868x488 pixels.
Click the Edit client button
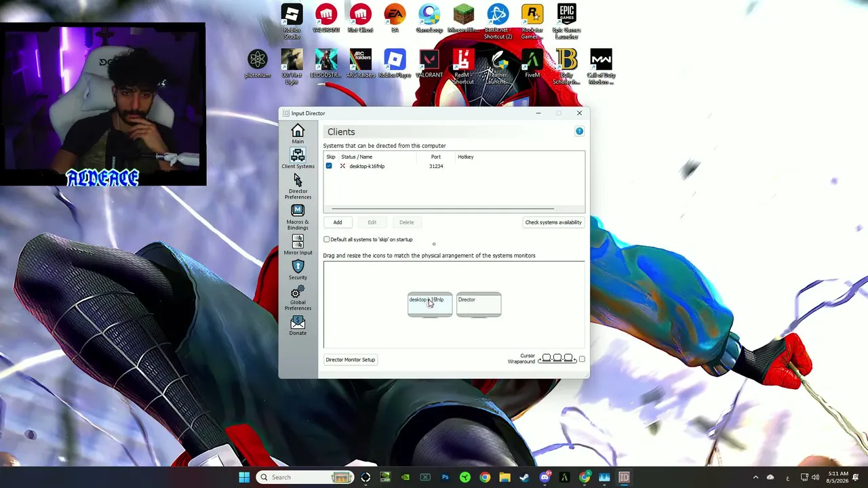(x=372, y=222)
